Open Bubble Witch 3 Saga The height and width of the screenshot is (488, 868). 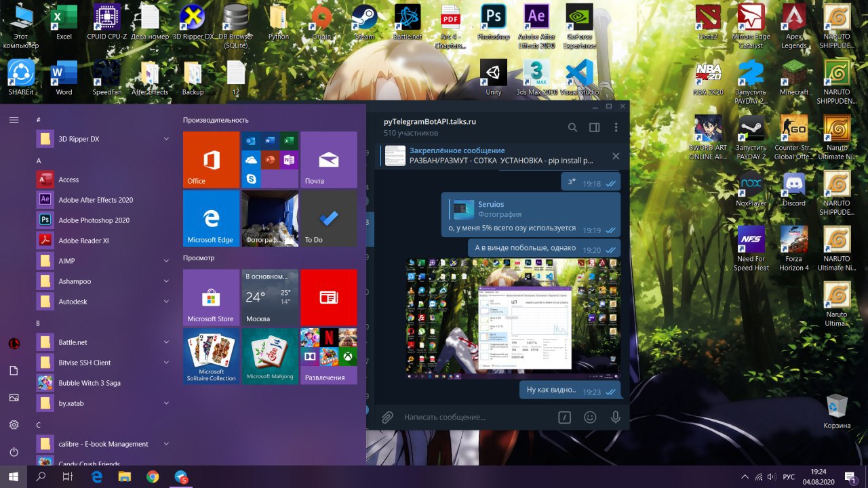(103, 383)
